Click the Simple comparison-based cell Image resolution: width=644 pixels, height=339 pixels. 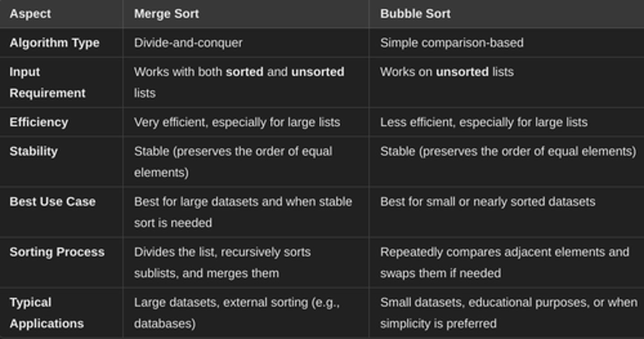(x=452, y=43)
